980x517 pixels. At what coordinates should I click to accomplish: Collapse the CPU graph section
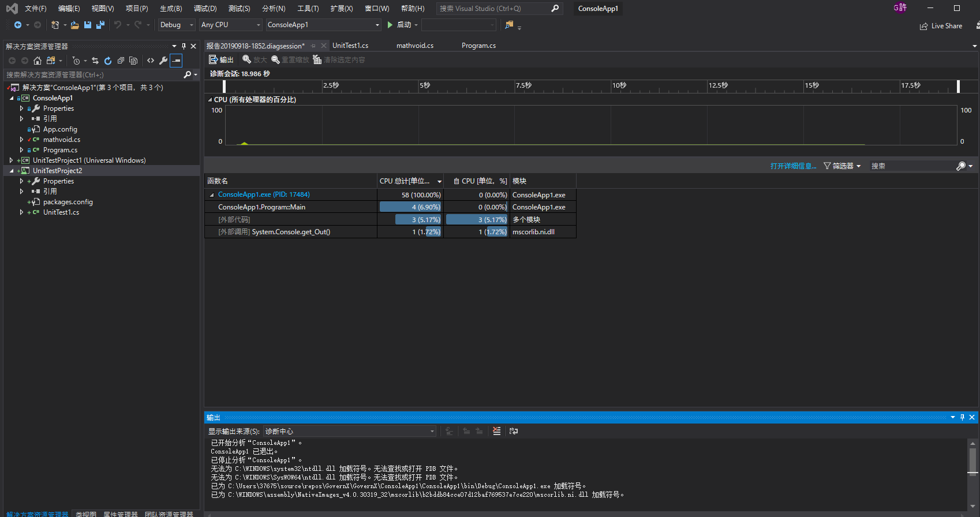(210, 100)
